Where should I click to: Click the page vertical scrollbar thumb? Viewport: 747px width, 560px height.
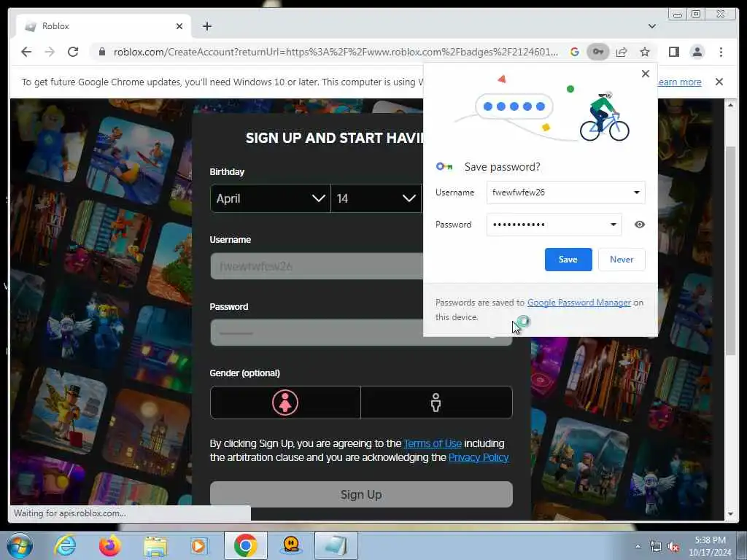730,251
